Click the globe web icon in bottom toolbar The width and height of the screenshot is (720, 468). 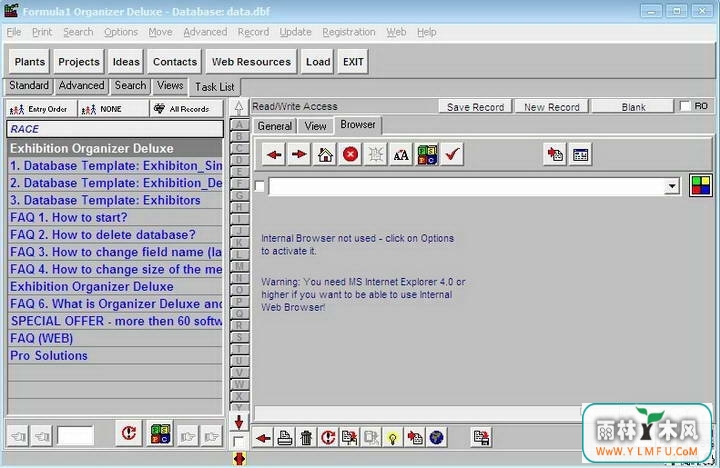pos(436,437)
